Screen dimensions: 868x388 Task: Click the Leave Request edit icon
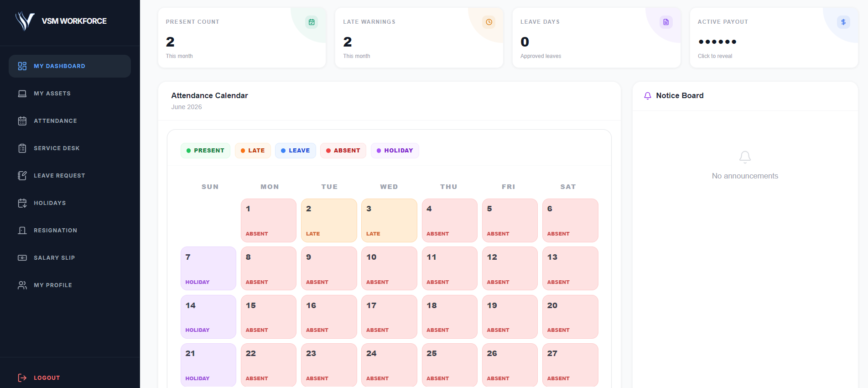[22, 176]
